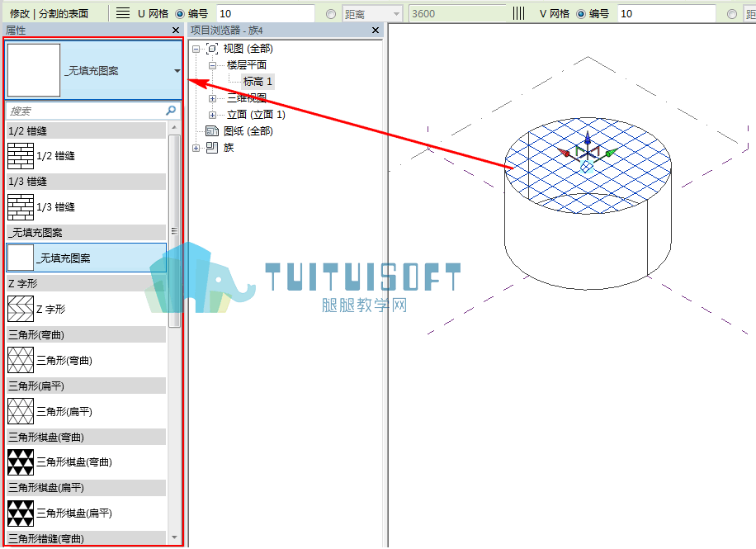
Task: Choose the 三角形(弯曲) pattern
Action: (x=87, y=360)
